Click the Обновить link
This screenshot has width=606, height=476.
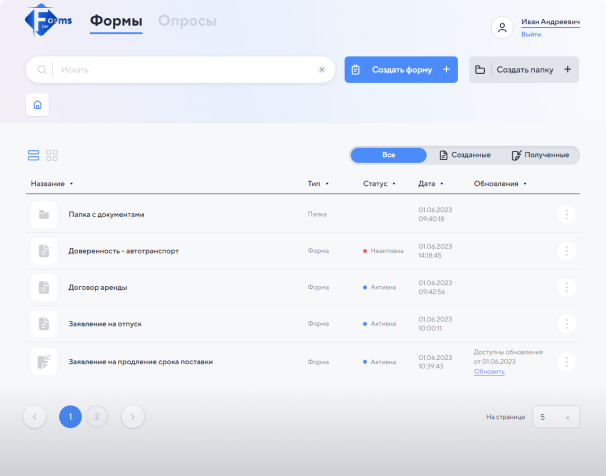pyautogui.click(x=489, y=371)
